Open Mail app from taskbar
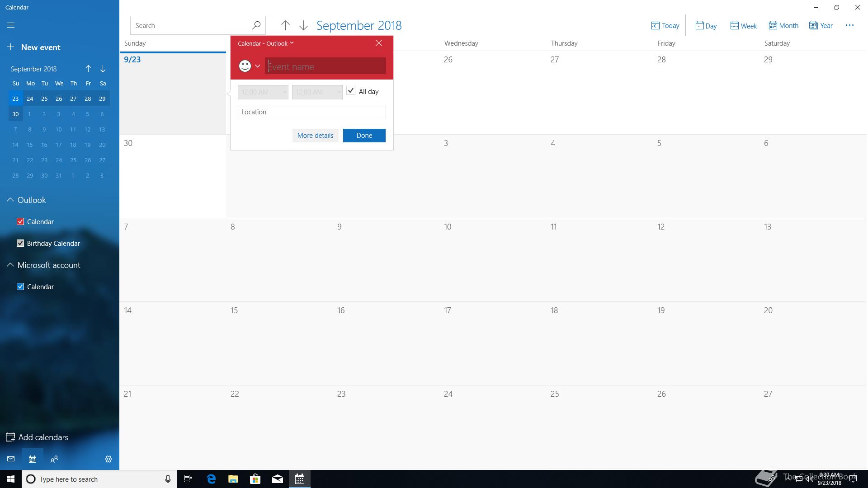Screen dimensions: 868x488 (278, 479)
